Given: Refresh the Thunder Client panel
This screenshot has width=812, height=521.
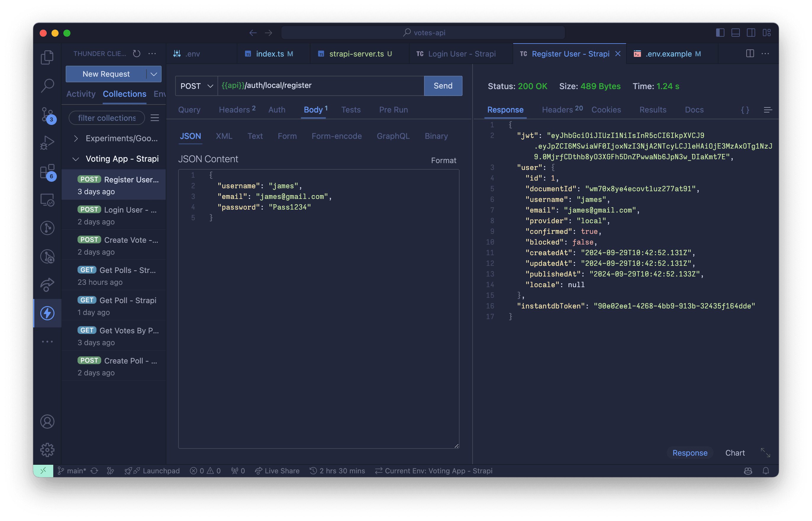Looking at the screenshot, I should (x=137, y=54).
